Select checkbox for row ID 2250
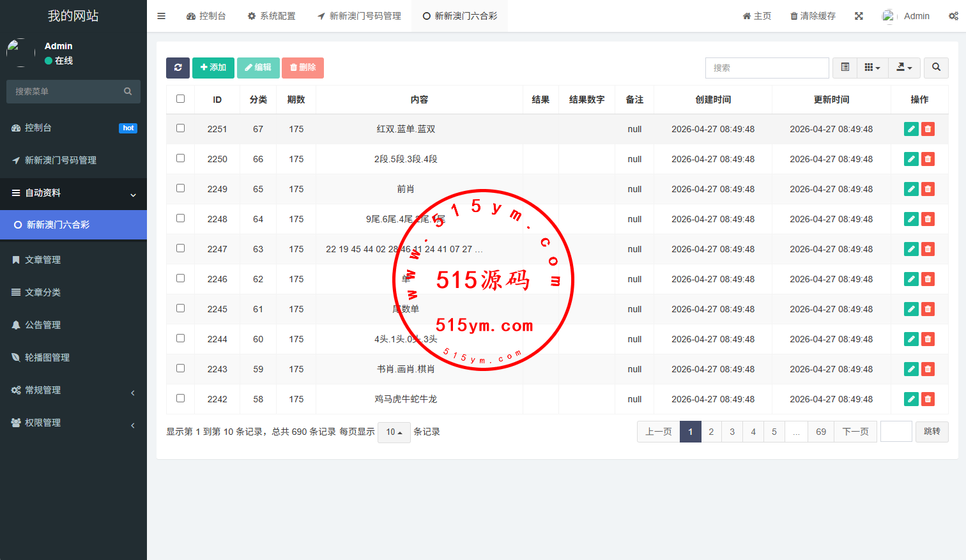Screen dimensions: 966x560 [180, 158]
